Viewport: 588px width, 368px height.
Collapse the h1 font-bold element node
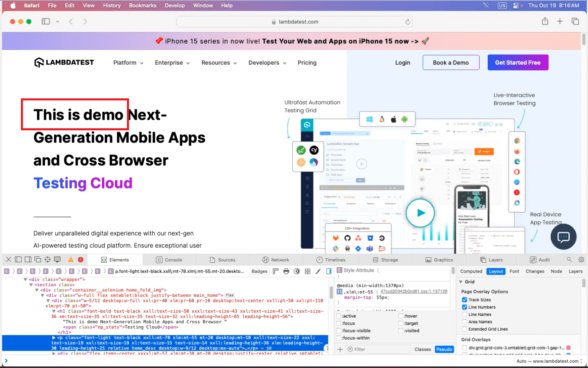(54, 311)
